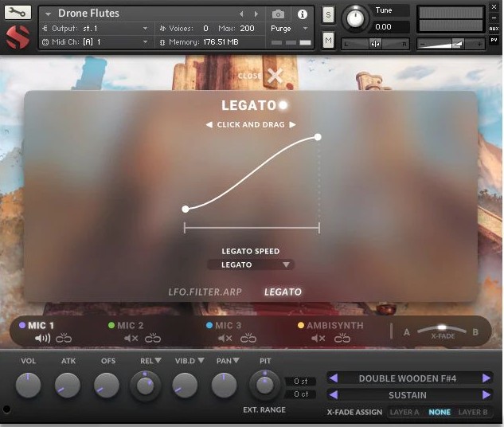Image resolution: width=504 pixels, height=427 pixels.
Task: Open the VIB.D dropdown arrow
Action: click(x=201, y=360)
